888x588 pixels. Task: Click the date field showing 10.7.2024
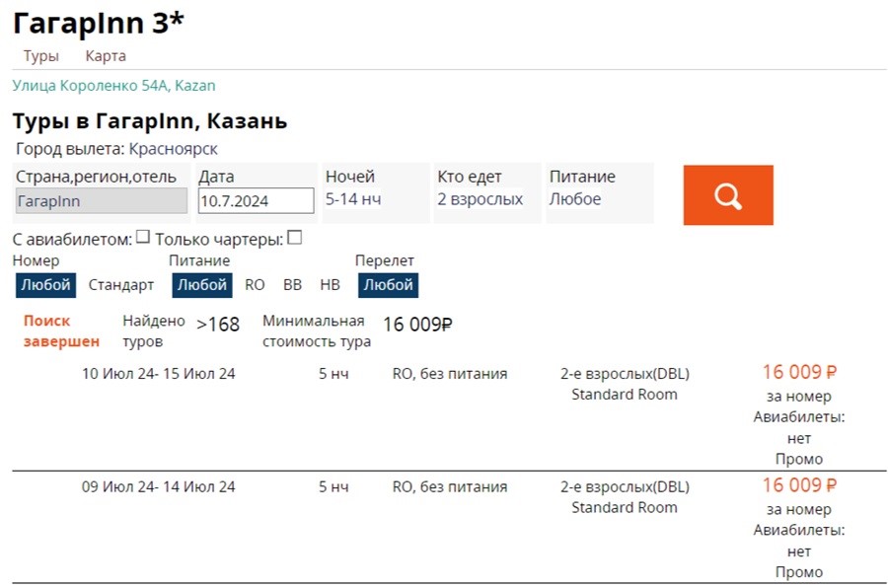point(256,200)
